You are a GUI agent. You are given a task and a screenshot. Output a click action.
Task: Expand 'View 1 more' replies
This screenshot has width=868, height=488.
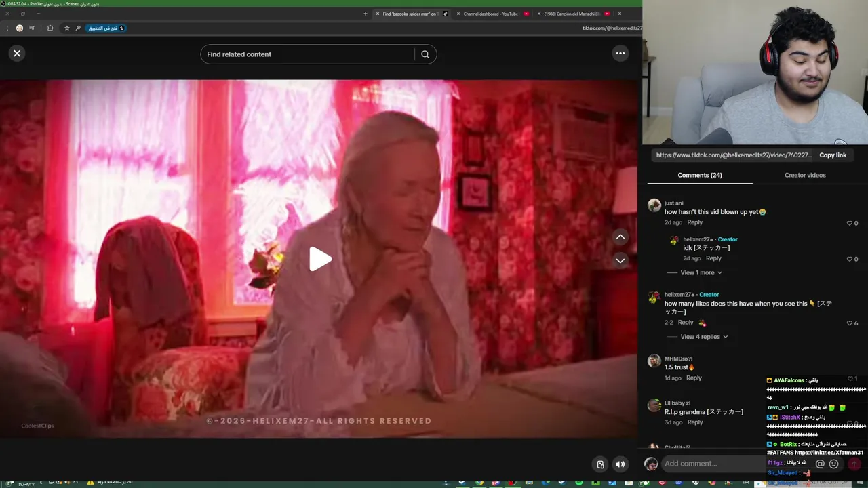(x=701, y=272)
